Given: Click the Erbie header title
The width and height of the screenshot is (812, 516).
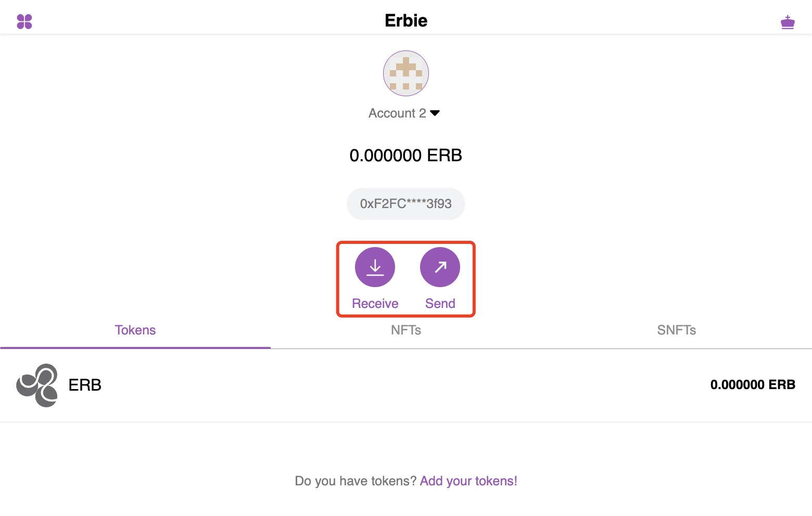Looking at the screenshot, I should (406, 20).
